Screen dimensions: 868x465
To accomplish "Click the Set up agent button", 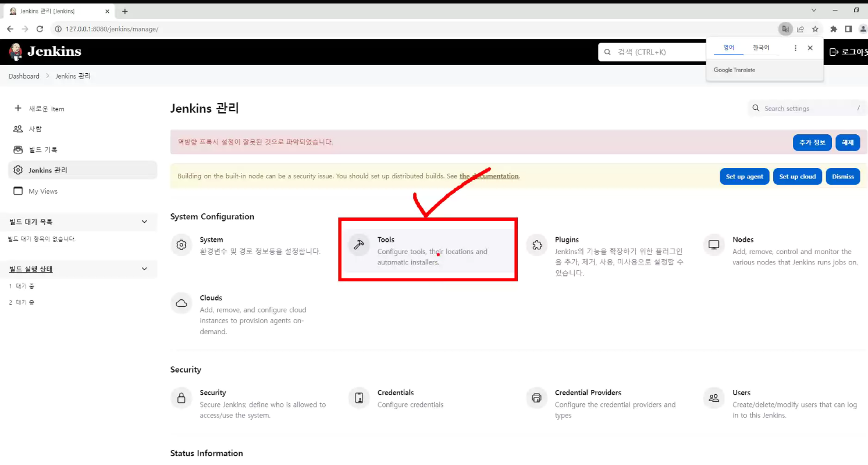I will pos(745,177).
